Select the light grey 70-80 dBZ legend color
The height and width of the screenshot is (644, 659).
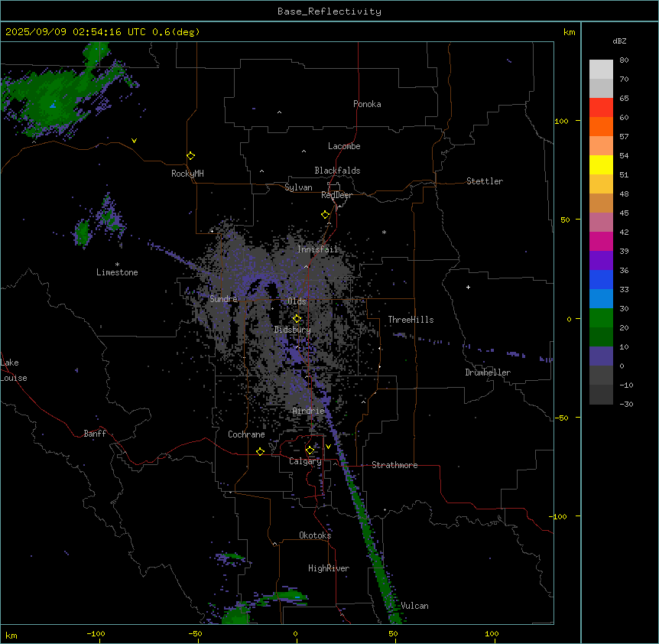tap(601, 70)
